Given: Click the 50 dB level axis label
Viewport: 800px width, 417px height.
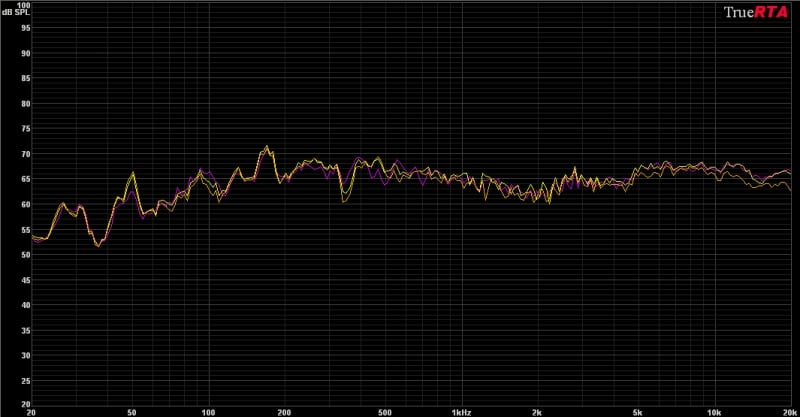Looking at the screenshot, I should [x=25, y=255].
